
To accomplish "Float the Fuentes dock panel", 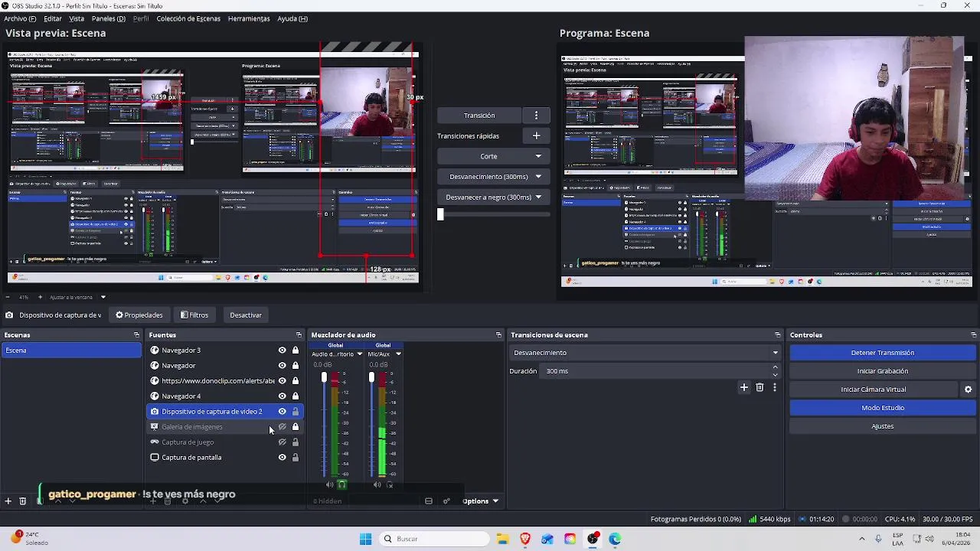I will tap(299, 335).
